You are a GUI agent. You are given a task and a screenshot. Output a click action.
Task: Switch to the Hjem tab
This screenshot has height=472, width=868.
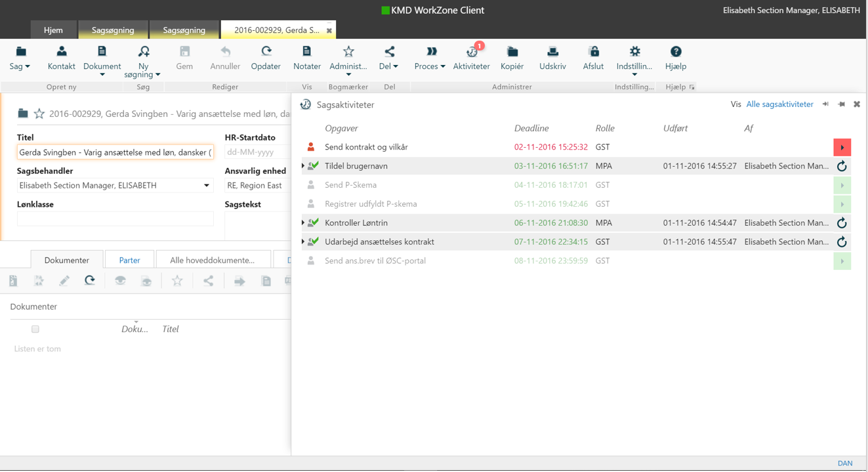[53, 30]
